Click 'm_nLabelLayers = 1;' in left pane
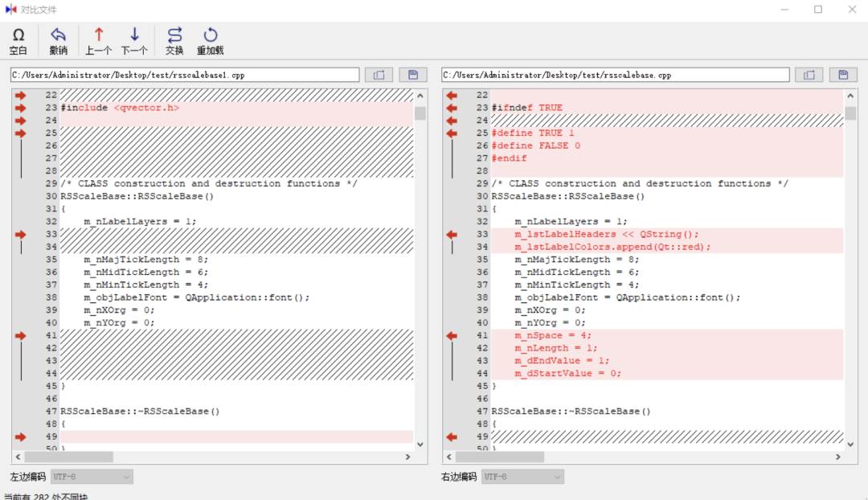 point(140,222)
